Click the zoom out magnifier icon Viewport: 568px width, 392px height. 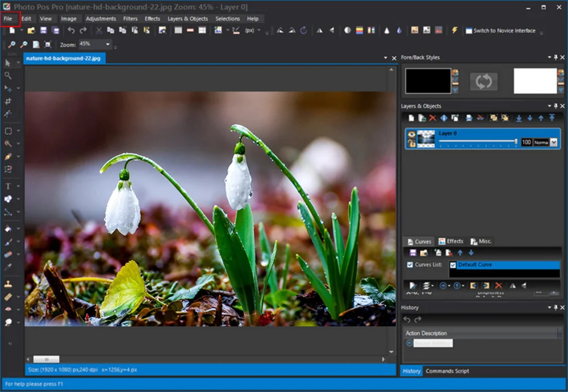pyautogui.click(x=23, y=44)
